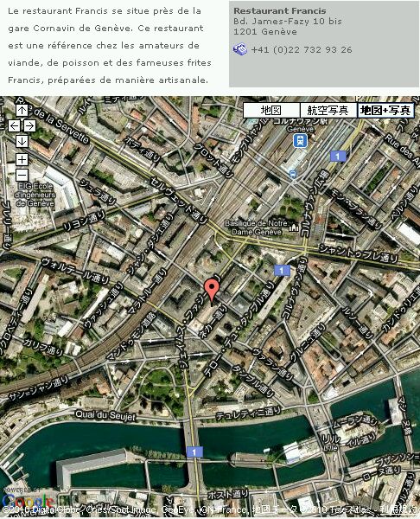Click the Restaurant Francis heading

[x=280, y=11]
